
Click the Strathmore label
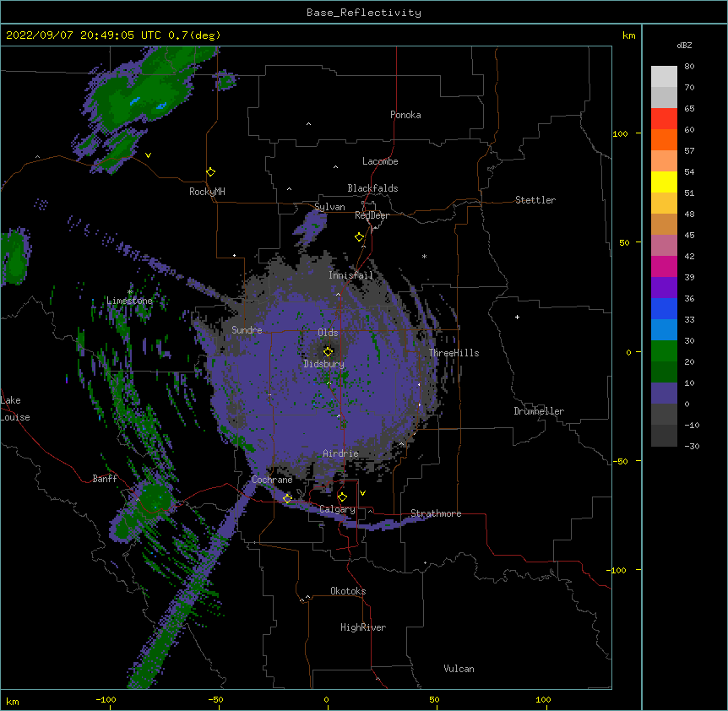click(x=436, y=513)
